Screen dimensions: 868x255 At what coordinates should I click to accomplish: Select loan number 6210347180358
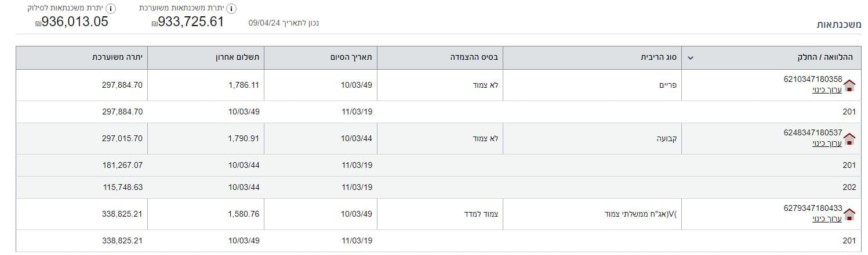812,79
